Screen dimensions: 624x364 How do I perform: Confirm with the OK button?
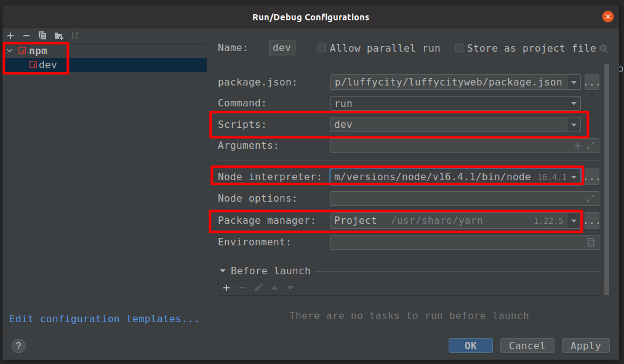(x=470, y=346)
